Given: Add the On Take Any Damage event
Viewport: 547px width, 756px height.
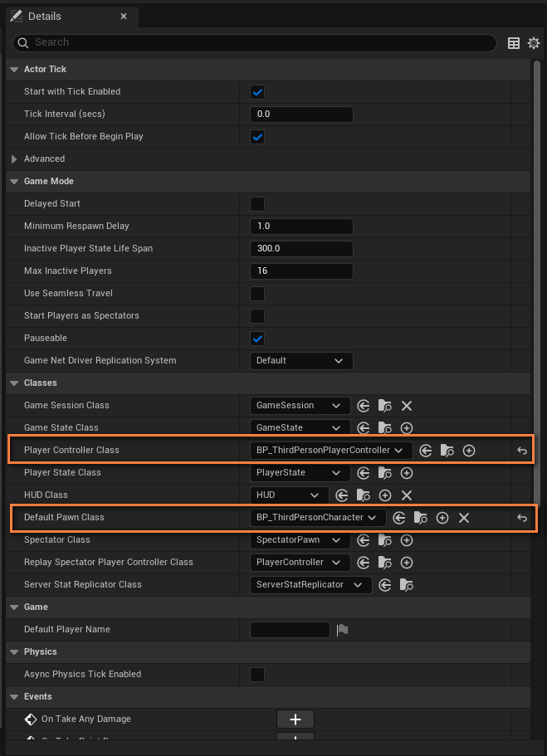Looking at the screenshot, I should [x=295, y=719].
